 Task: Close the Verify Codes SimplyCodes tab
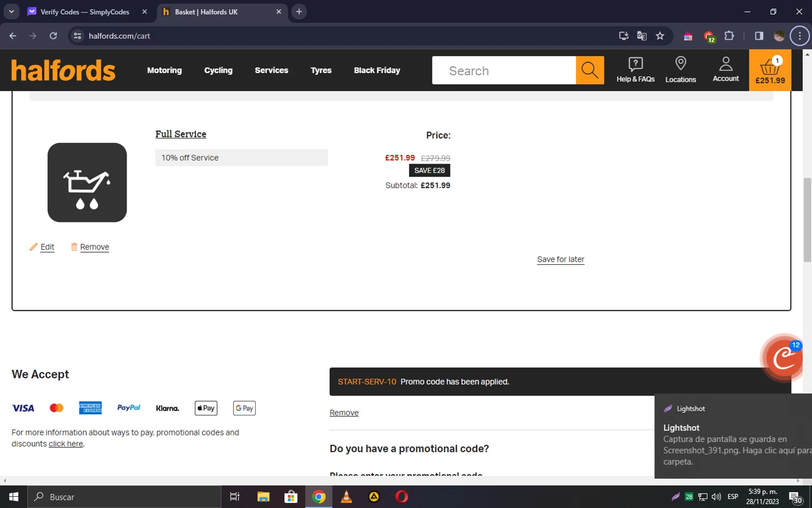tap(145, 11)
